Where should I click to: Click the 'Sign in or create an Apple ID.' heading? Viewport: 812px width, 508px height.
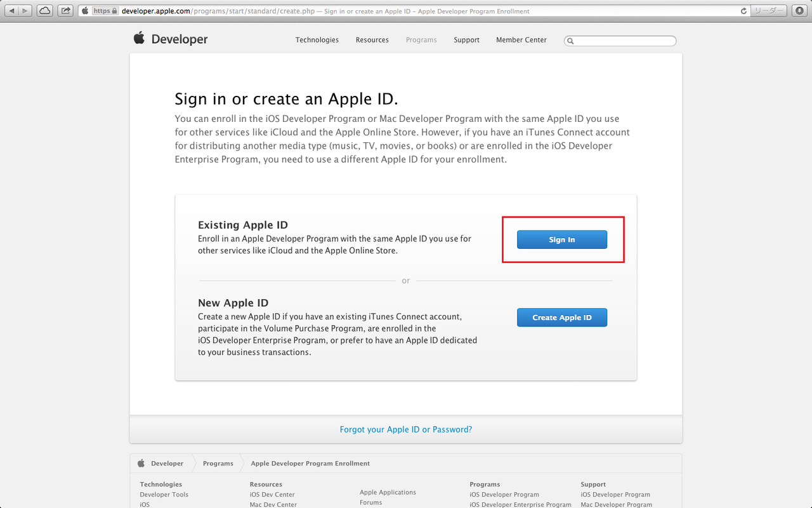coord(286,99)
